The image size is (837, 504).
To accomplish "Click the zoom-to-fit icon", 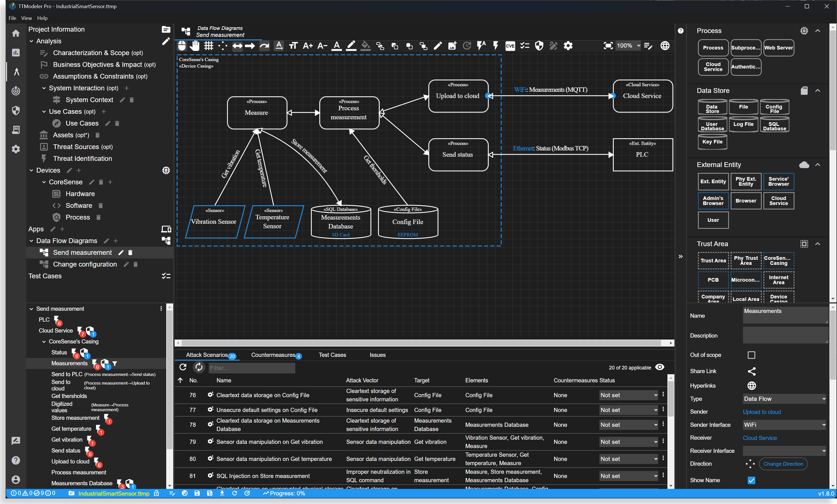I will pos(608,46).
